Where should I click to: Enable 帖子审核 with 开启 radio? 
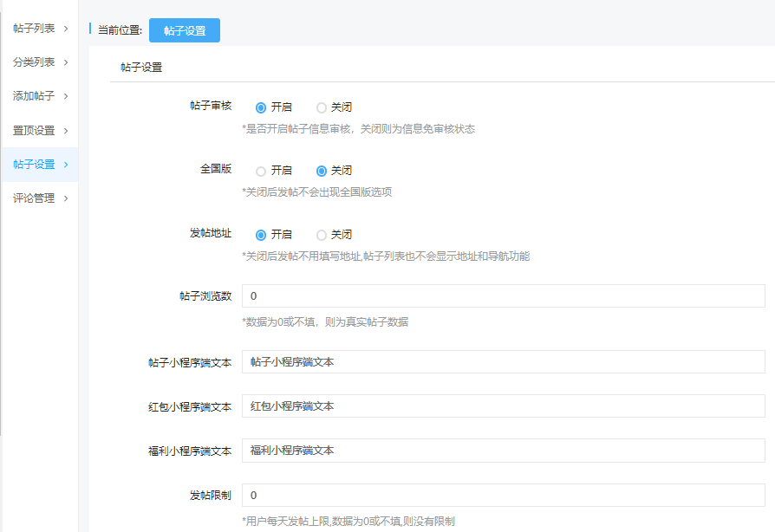click(261, 107)
